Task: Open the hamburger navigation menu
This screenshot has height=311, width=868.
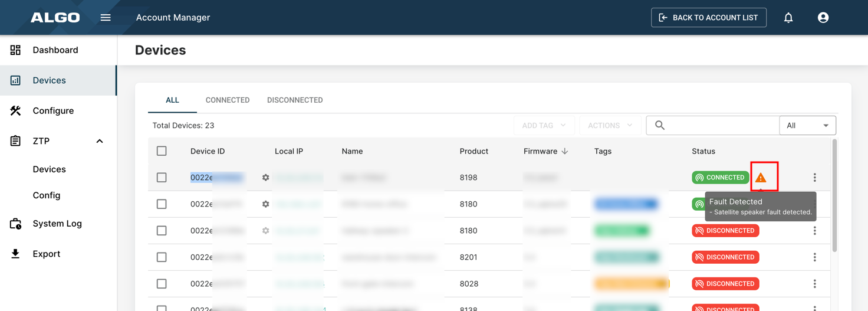Action: [106, 18]
